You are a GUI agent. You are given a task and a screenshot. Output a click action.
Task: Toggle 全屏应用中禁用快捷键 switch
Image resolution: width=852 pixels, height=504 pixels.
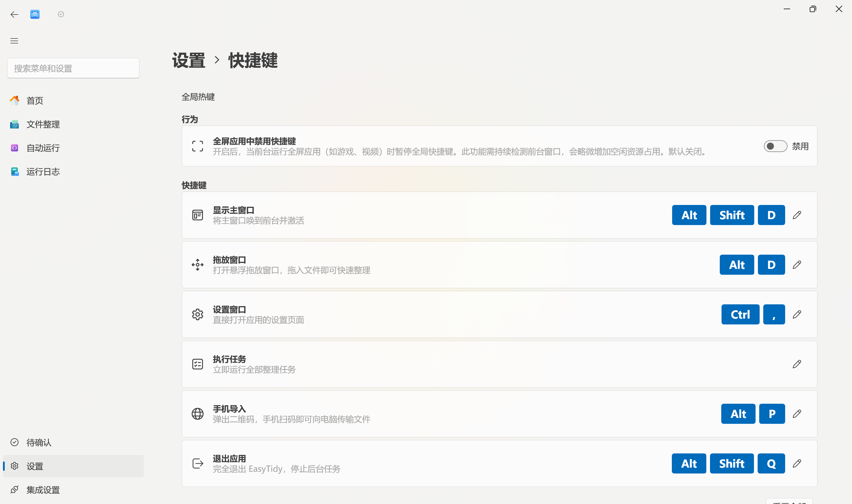click(x=776, y=146)
